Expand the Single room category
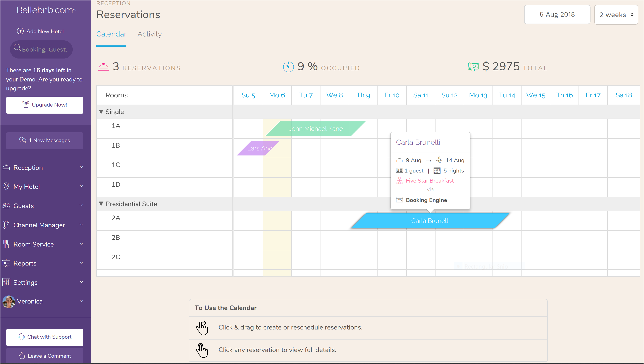Viewport: 644px width, 364px height. [101, 111]
